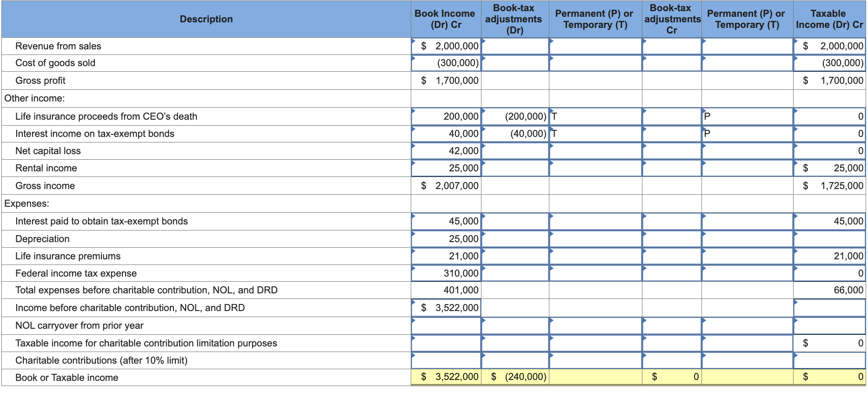The image size is (868, 393).
Task: Select Book Income cell for Cost of goods sold
Action: point(446,63)
